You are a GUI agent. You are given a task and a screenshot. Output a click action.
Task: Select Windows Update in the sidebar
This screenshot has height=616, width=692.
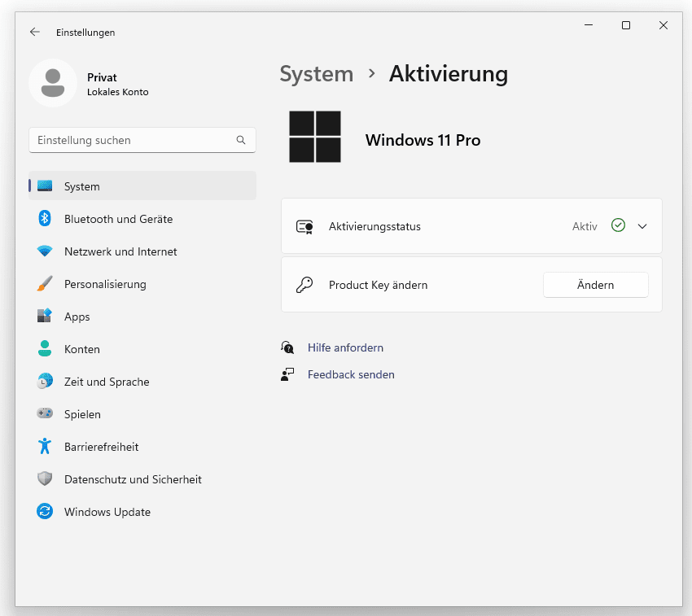tap(142, 511)
